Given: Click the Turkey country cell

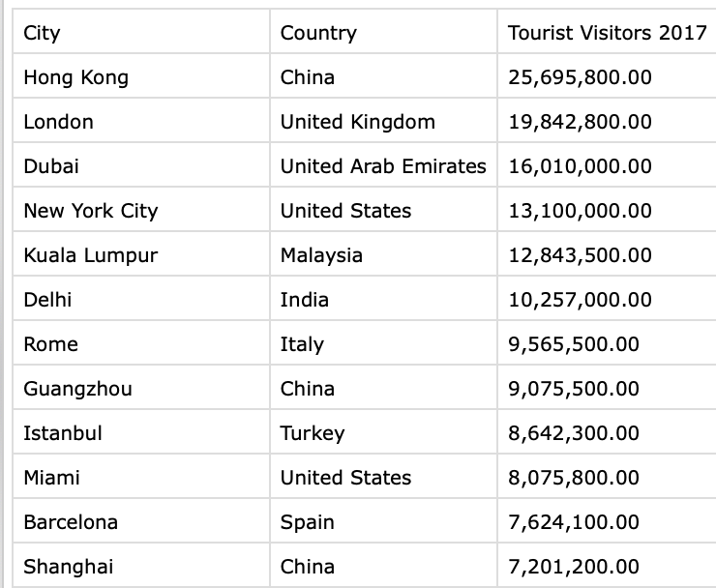Looking at the screenshot, I should [x=312, y=433].
